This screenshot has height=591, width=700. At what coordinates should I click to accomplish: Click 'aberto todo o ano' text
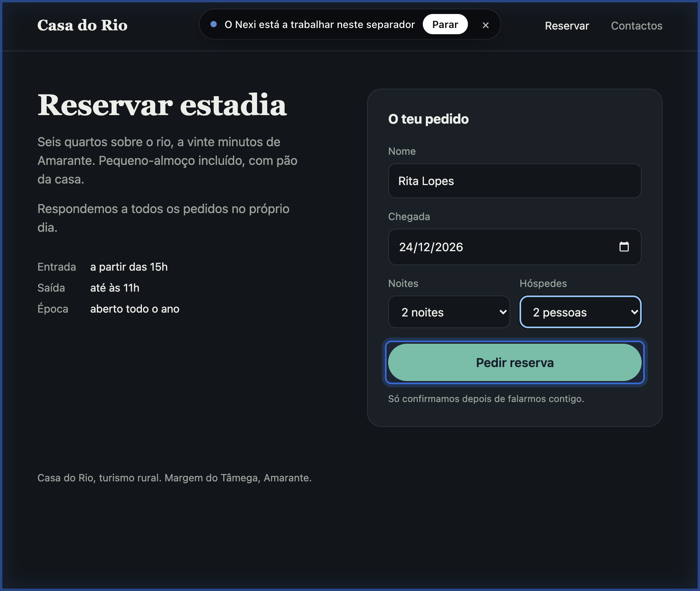click(x=135, y=309)
